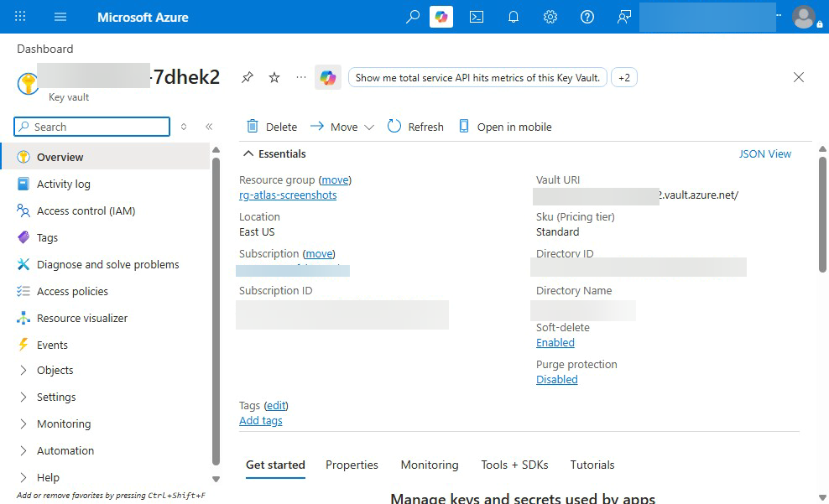Open portal settings gear

point(550,17)
